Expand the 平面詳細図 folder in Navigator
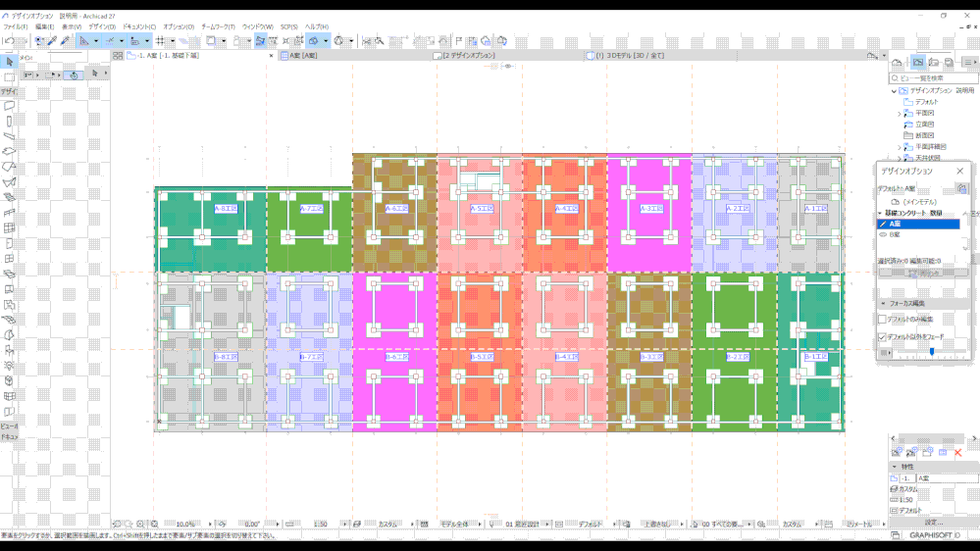This screenshot has height=551, width=980. 900,147
